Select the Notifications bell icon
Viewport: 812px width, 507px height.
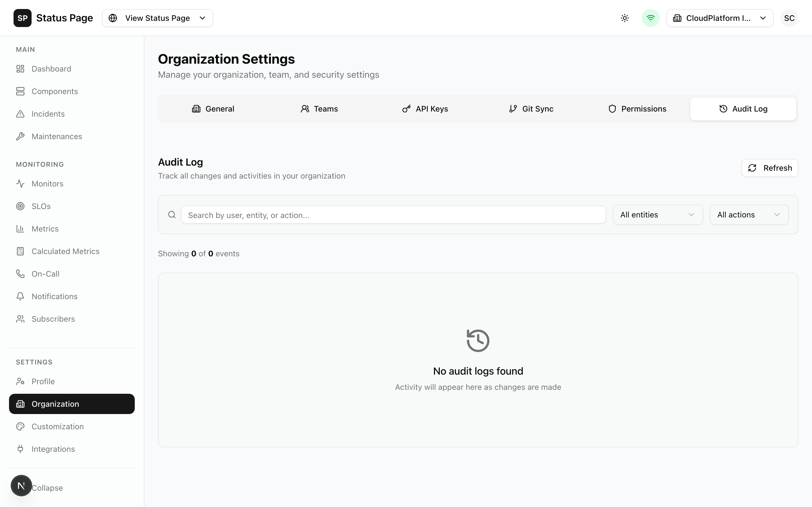pyautogui.click(x=21, y=296)
